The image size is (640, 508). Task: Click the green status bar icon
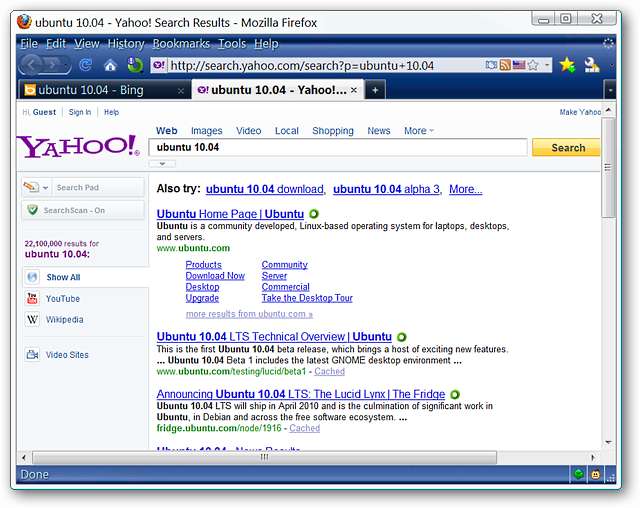[578, 474]
